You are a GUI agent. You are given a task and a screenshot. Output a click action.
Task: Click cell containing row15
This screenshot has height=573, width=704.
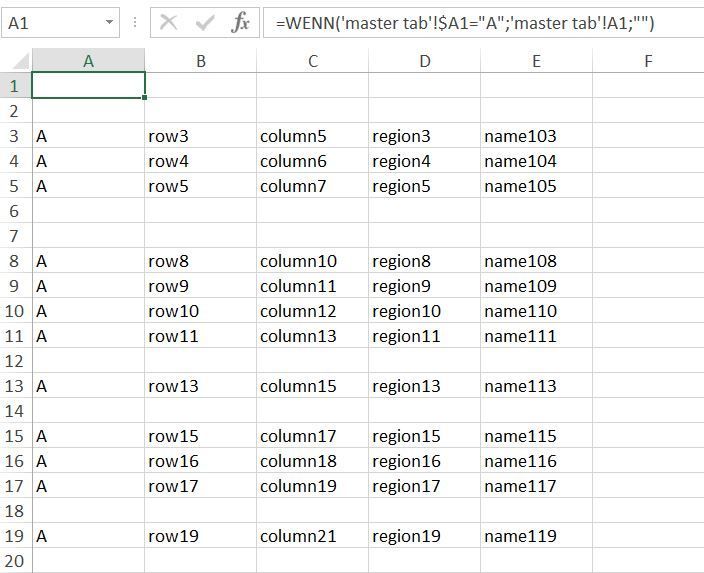pyautogui.click(x=201, y=436)
